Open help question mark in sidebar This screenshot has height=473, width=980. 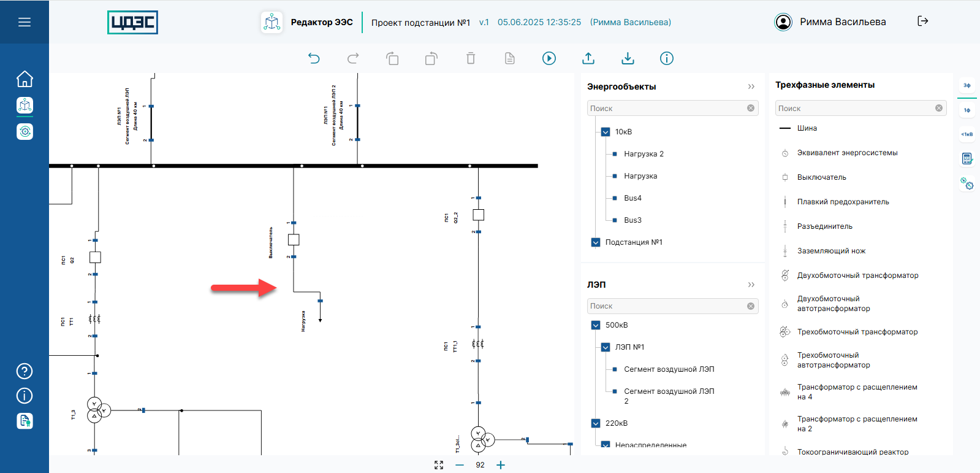coord(25,371)
